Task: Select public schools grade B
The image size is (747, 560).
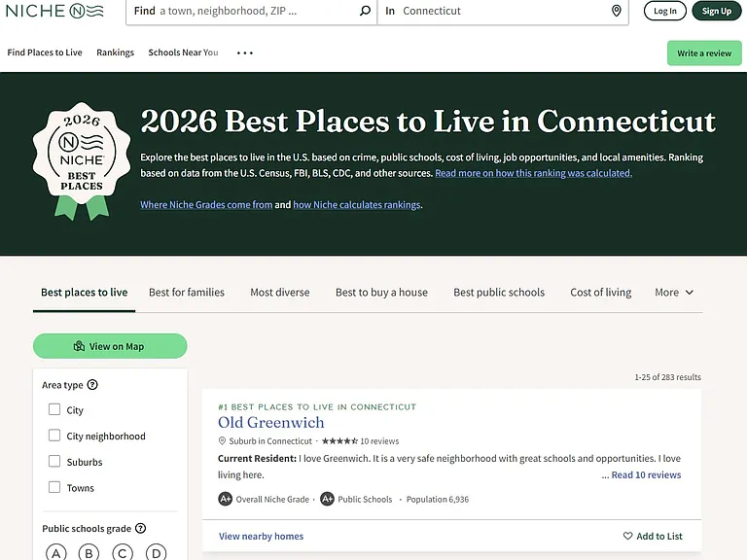Action: [x=89, y=552]
